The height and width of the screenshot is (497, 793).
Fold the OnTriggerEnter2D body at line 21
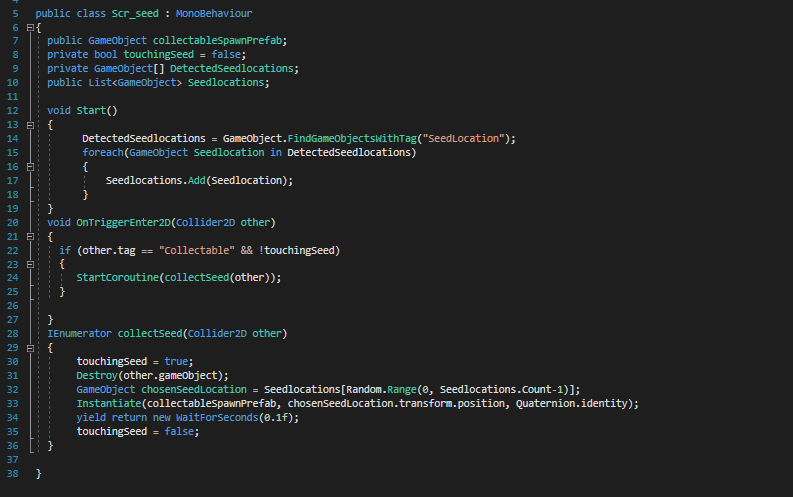coord(29,235)
